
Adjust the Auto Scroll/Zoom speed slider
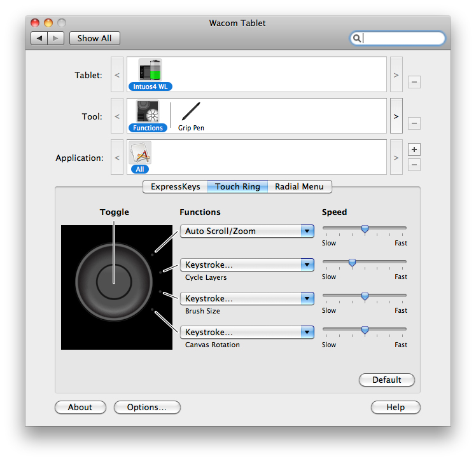coord(365,229)
